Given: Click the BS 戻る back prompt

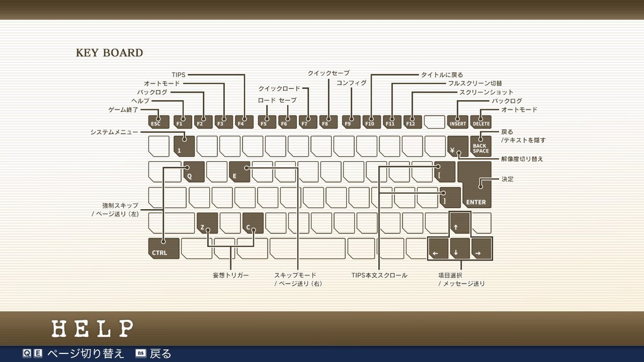Looking at the screenshot, I should (153, 353).
